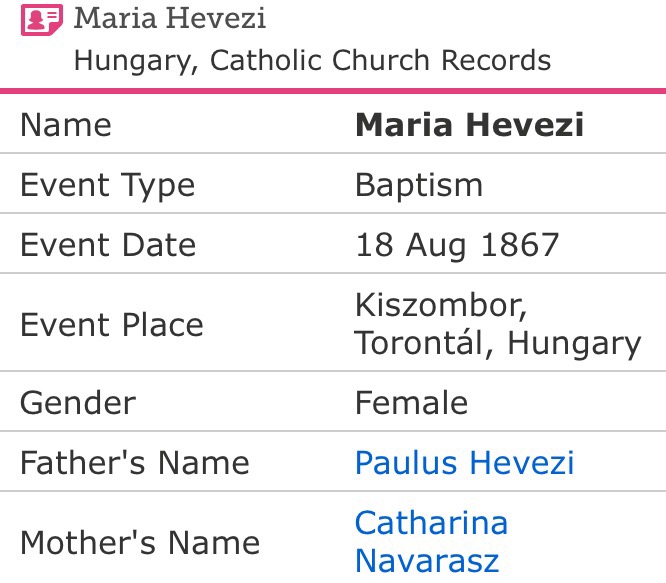Click the pink record card icon
The height and width of the screenshot is (583, 666).
42,20
